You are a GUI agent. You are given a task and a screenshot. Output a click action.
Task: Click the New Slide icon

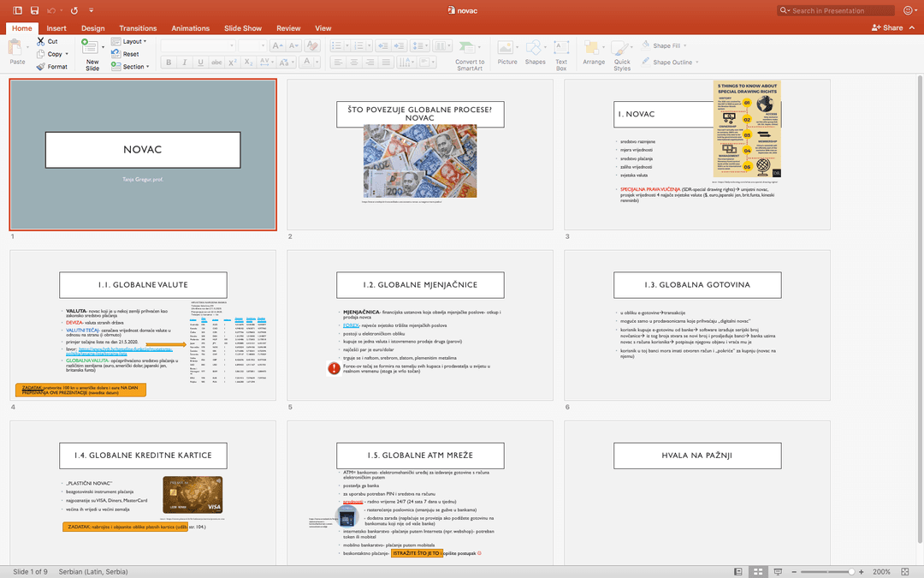(x=92, y=47)
